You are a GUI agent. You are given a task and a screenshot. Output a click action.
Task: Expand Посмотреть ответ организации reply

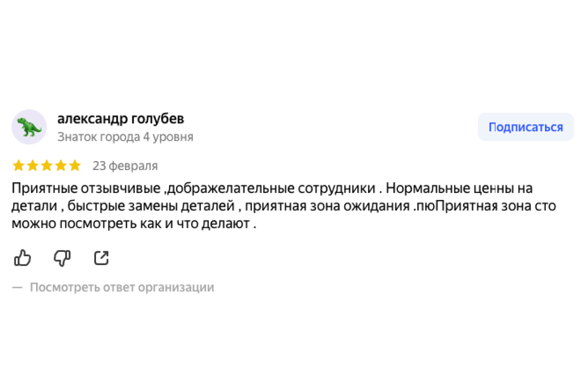[x=122, y=287]
